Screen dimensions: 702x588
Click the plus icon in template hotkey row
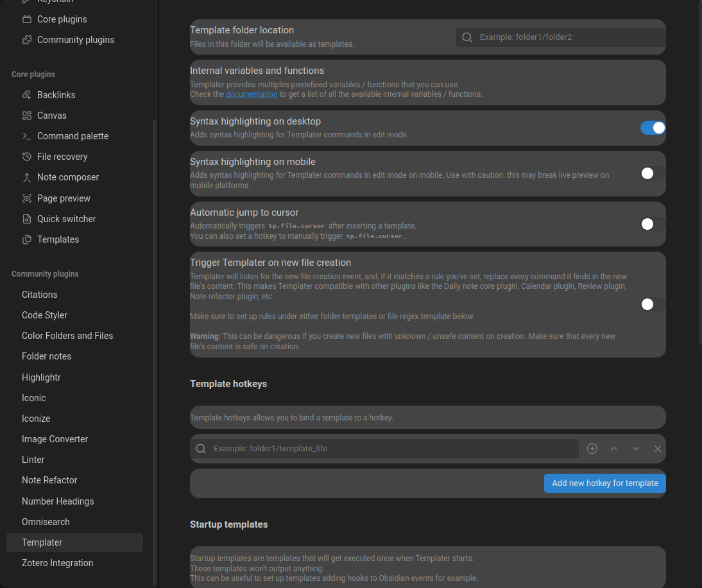click(x=592, y=449)
